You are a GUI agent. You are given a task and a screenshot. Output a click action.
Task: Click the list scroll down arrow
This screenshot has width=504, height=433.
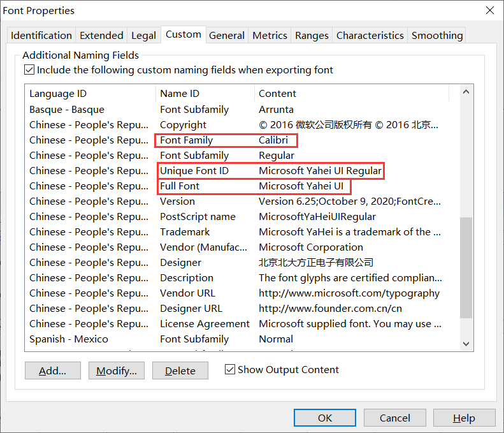point(466,344)
